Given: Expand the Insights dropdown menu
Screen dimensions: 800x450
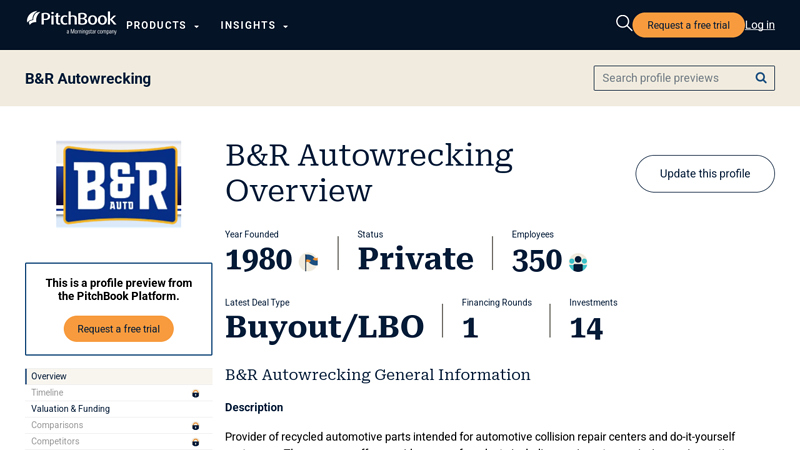Looking at the screenshot, I should 254,26.
